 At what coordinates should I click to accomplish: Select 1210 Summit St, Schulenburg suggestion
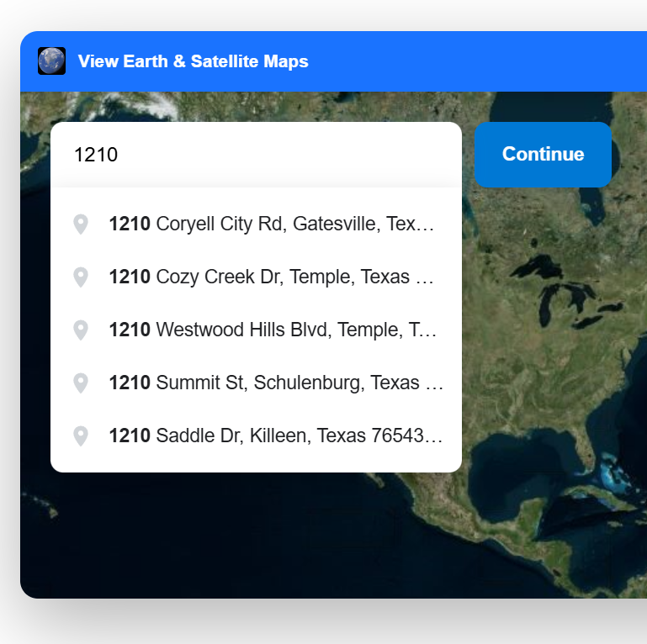pos(256,383)
